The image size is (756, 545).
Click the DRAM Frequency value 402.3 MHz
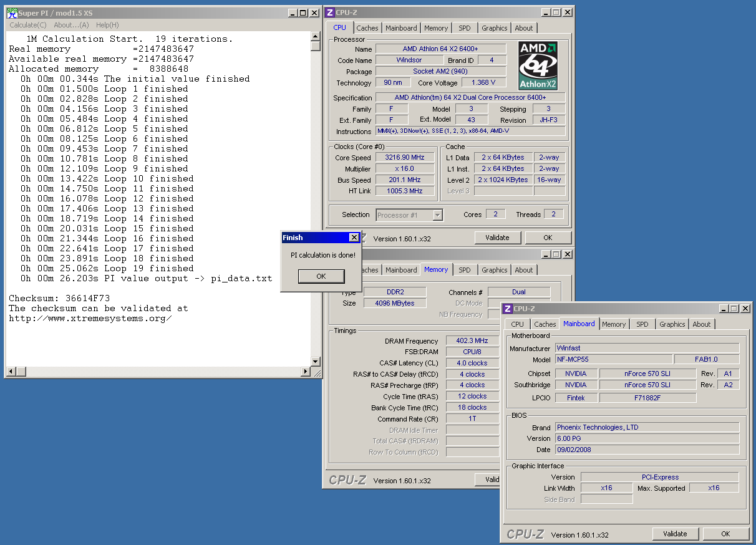coord(472,340)
